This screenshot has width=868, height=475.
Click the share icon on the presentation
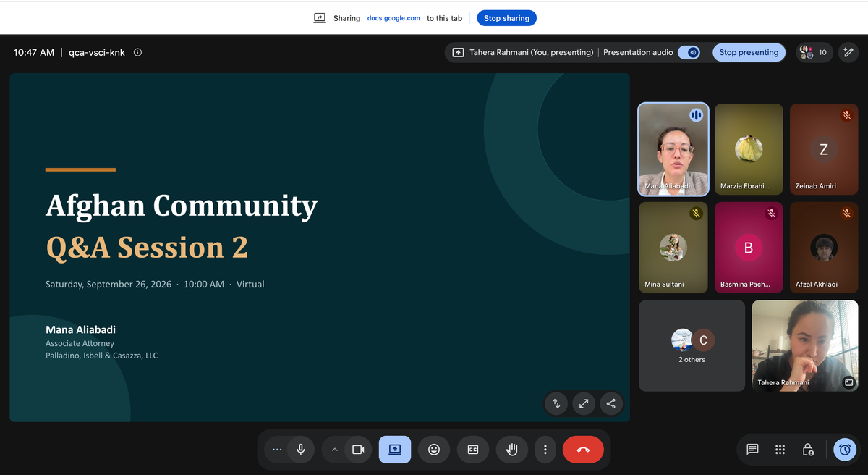[x=611, y=403]
